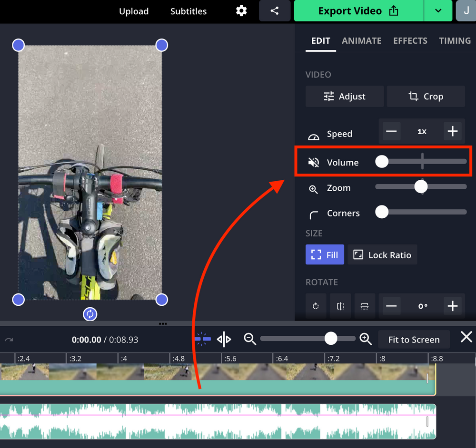476x448 pixels.
Task: Toggle timeline snapping
Action: (x=202, y=339)
